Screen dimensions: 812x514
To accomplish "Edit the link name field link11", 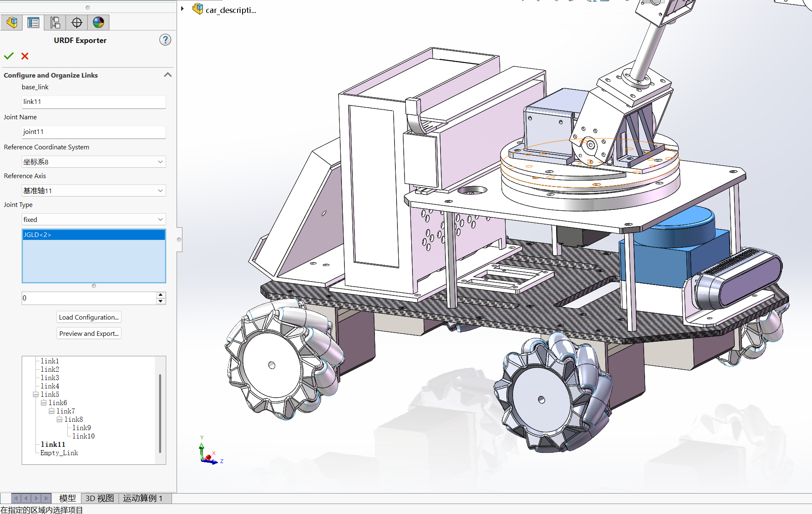I will [94, 102].
